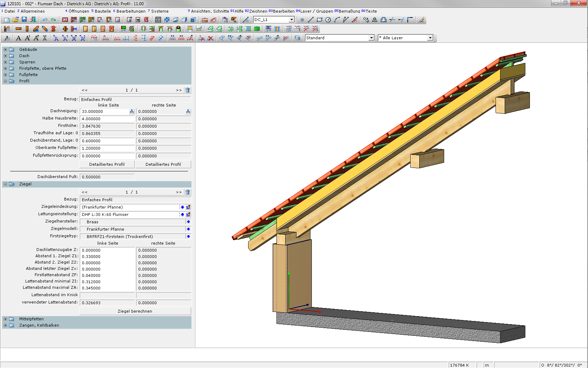Open the Bauteile menu

tap(103, 11)
